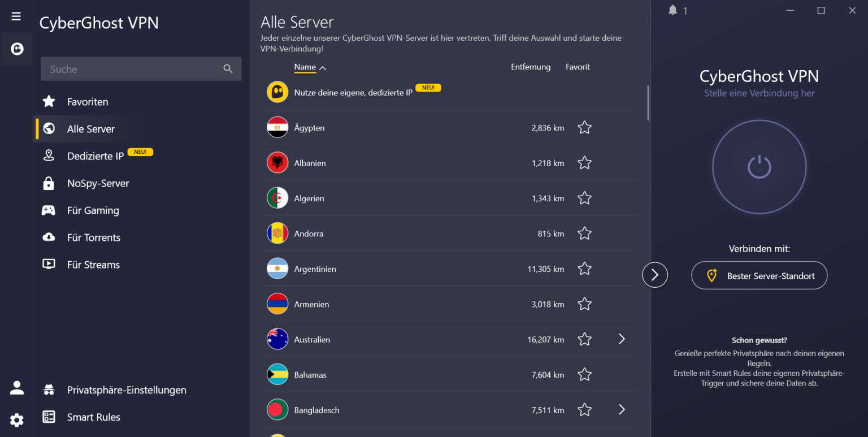Viewport: 868px width, 437px height.
Task: Open the account profile icon
Action: click(x=16, y=388)
